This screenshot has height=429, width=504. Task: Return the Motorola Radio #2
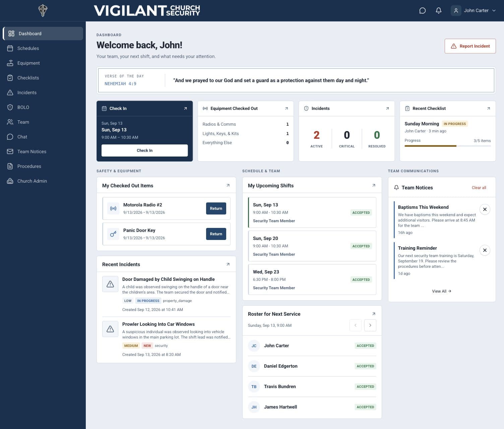[216, 208]
